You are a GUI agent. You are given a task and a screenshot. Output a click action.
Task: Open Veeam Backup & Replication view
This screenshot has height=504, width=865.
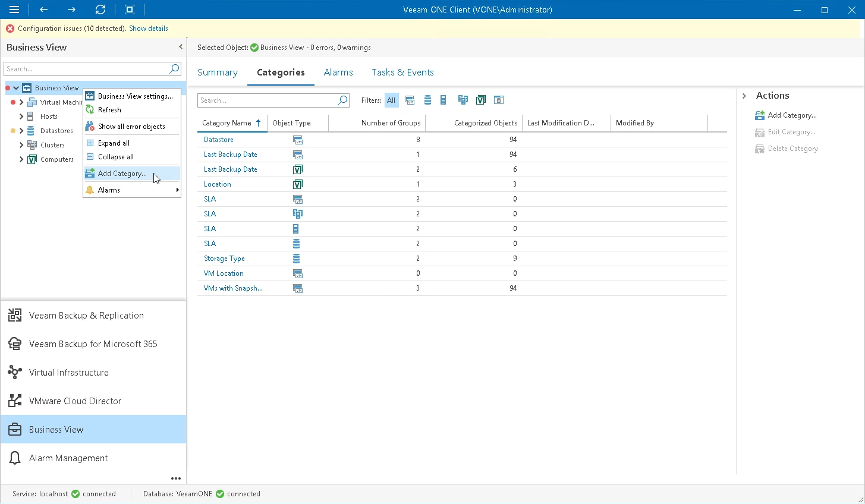click(86, 316)
